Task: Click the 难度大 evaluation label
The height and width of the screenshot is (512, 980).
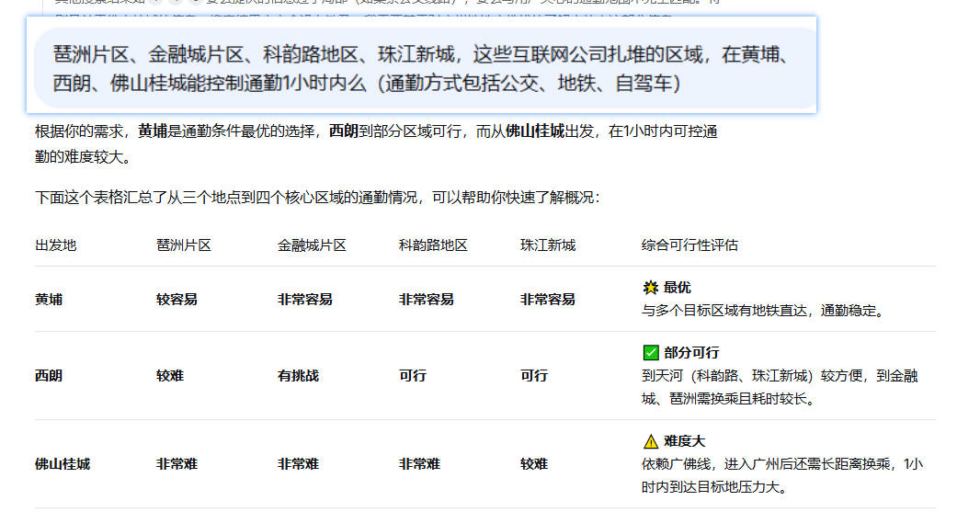Action: tap(685, 441)
